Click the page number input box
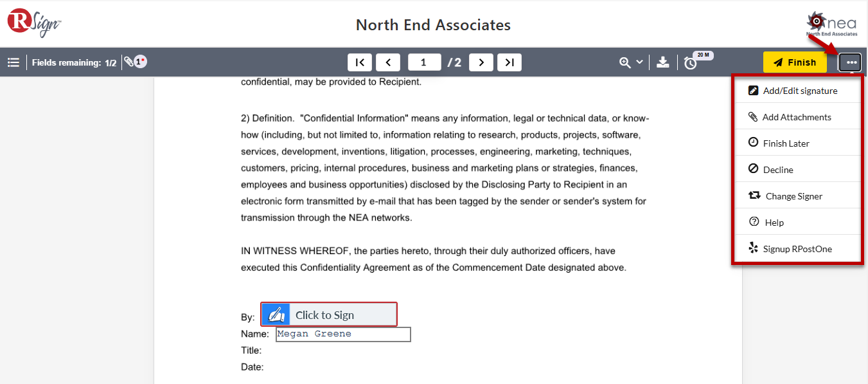The height and width of the screenshot is (384, 868). (424, 62)
